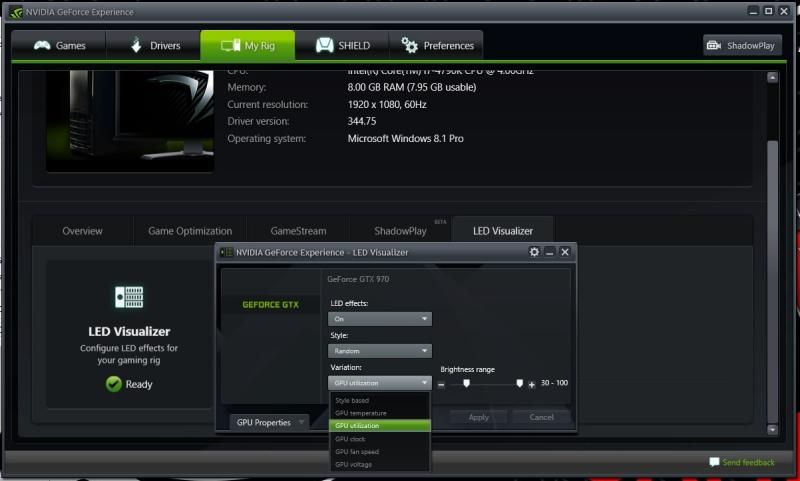Expand the LED effects dropdown
Image resolution: width=800 pixels, height=481 pixels.
(380, 319)
